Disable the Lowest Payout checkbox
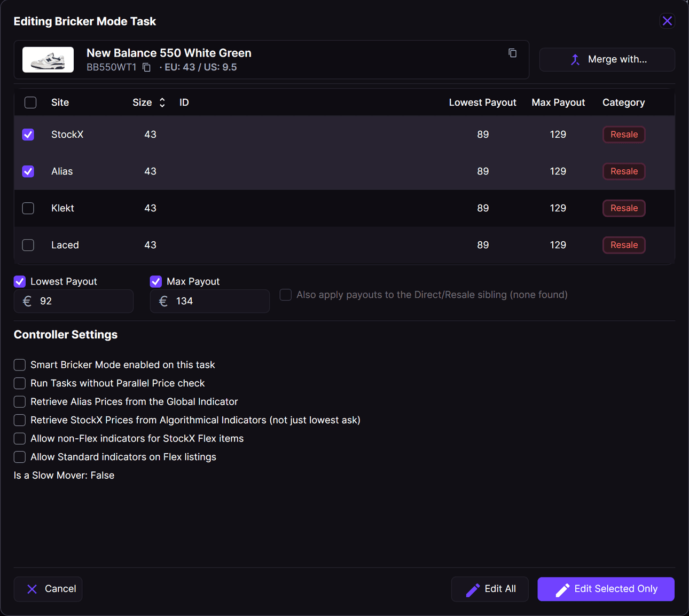 pos(20,281)
